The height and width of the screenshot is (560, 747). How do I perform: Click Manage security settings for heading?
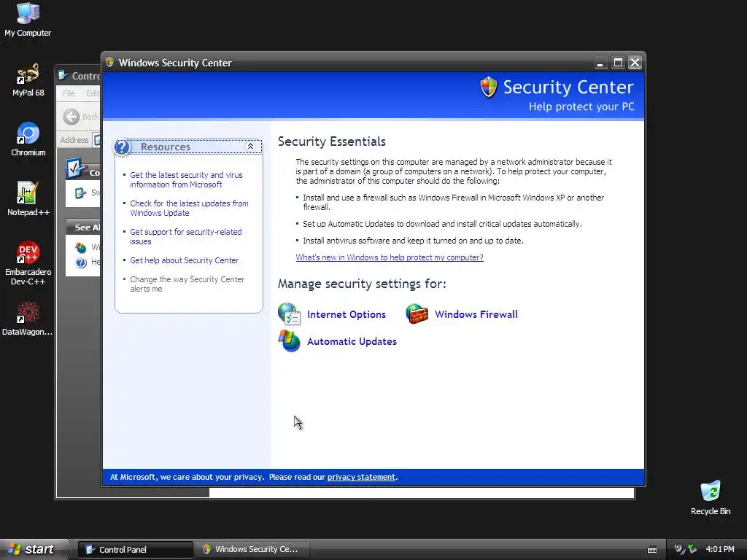[x=362, y=284]
